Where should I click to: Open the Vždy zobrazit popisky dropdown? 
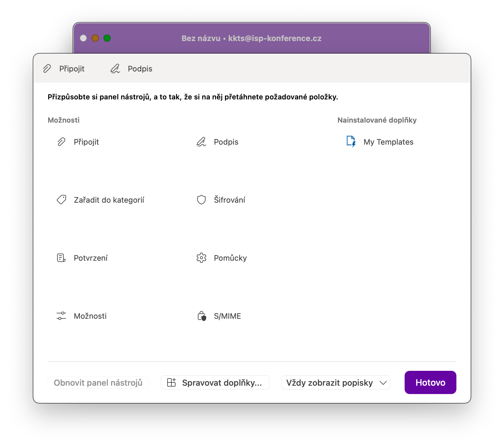point(336,382)
